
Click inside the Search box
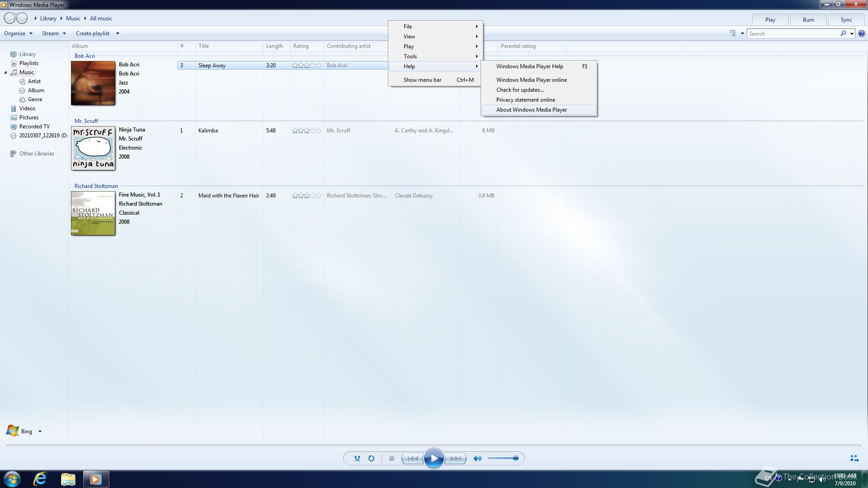pyautogui.click(x=793, y=33)
